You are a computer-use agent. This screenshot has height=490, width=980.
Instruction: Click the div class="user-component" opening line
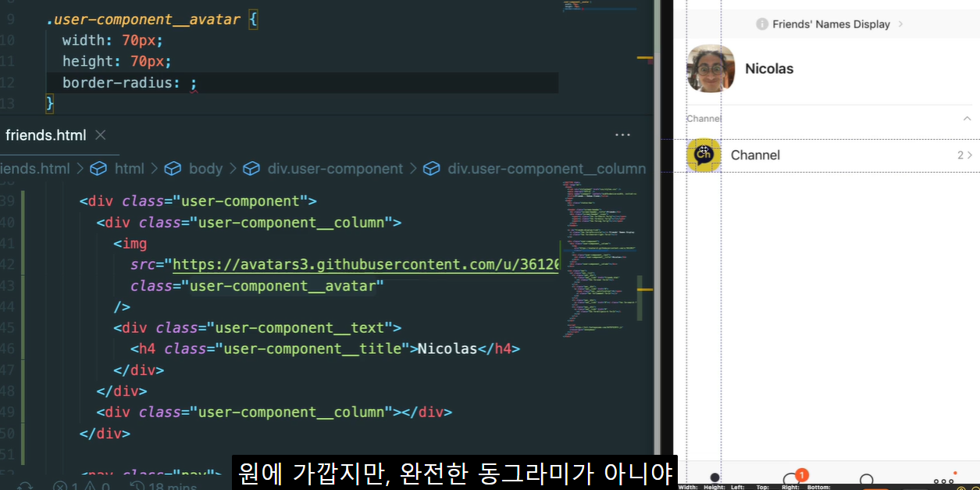pyautogui.click(x=198, y=202)
